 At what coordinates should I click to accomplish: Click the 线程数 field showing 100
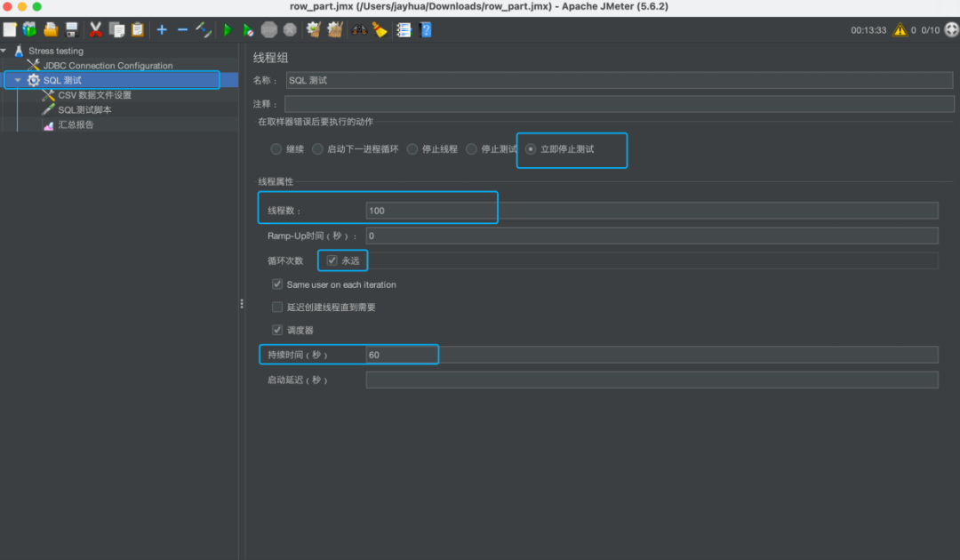pos(652,211)
